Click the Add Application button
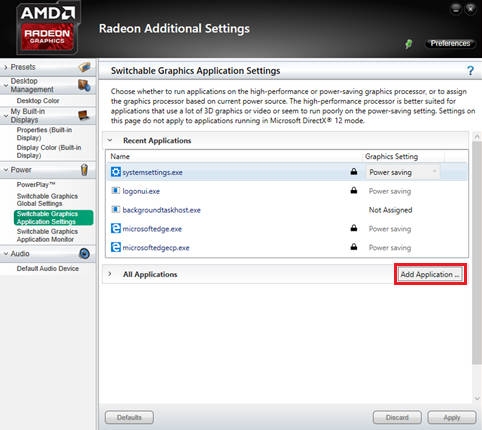Screen dimensions: 482x430 click(430, 274)
